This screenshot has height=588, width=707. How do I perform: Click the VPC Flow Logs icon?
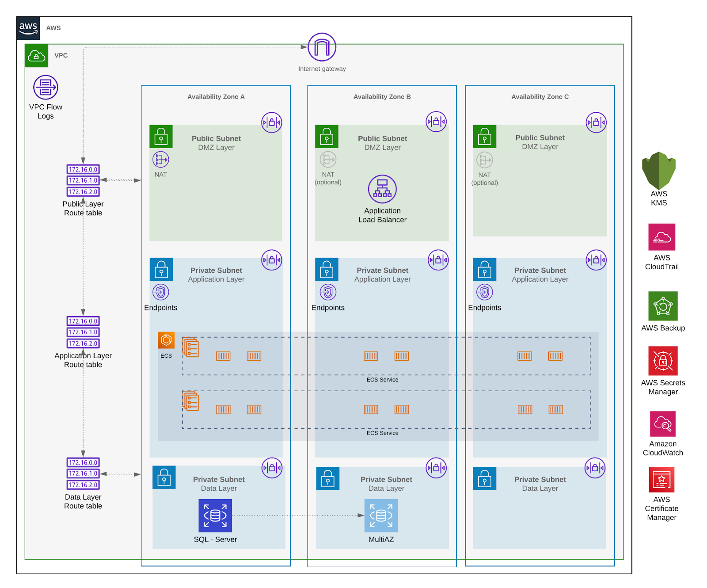pos(46,87)
